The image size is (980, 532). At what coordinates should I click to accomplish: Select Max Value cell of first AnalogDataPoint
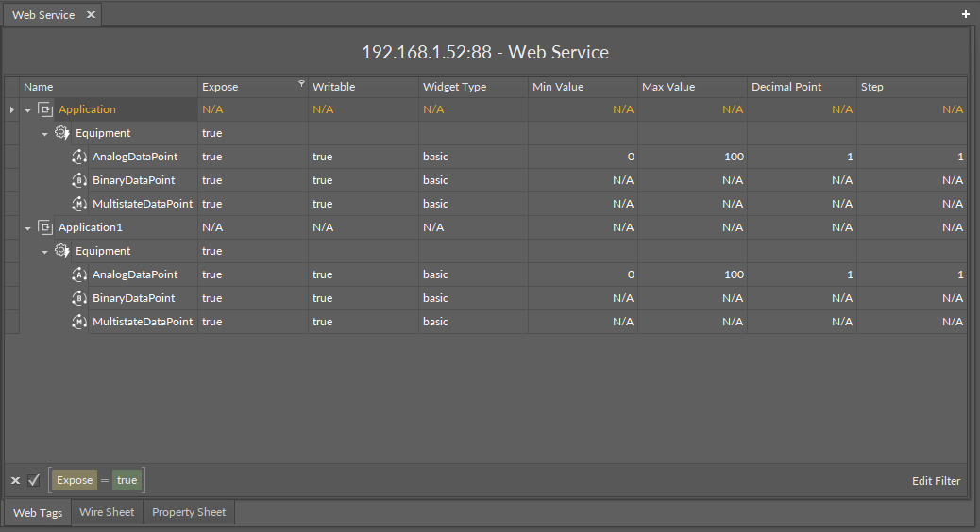click(x=692, y=157)
